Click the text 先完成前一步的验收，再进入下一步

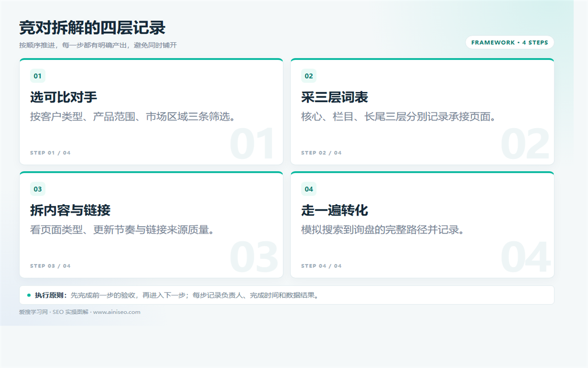pos(128,295)
